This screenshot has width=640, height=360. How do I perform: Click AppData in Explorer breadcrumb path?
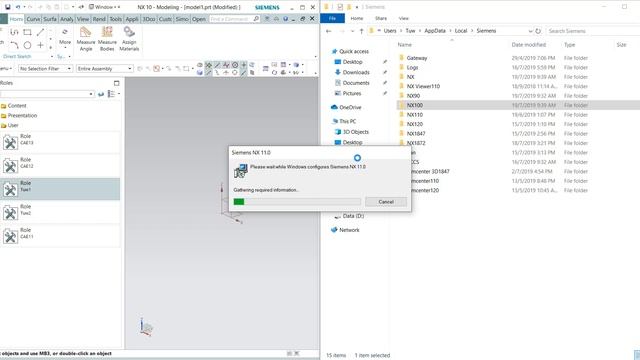(435, 31)
